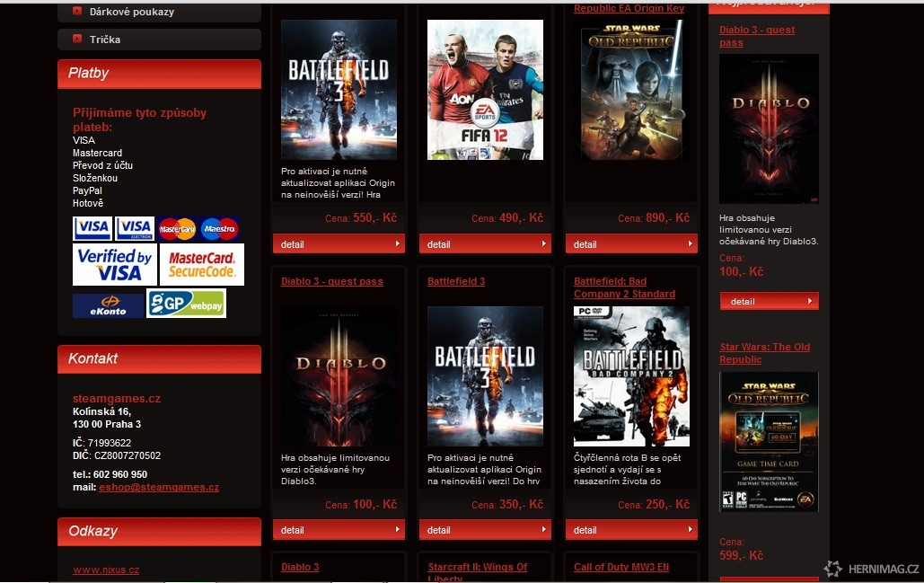Image resolution: width=924 pixels, height=583 pixels.
Task: Open the Starcraft II: Wings Of Liberty link
Action: point(478,572)
